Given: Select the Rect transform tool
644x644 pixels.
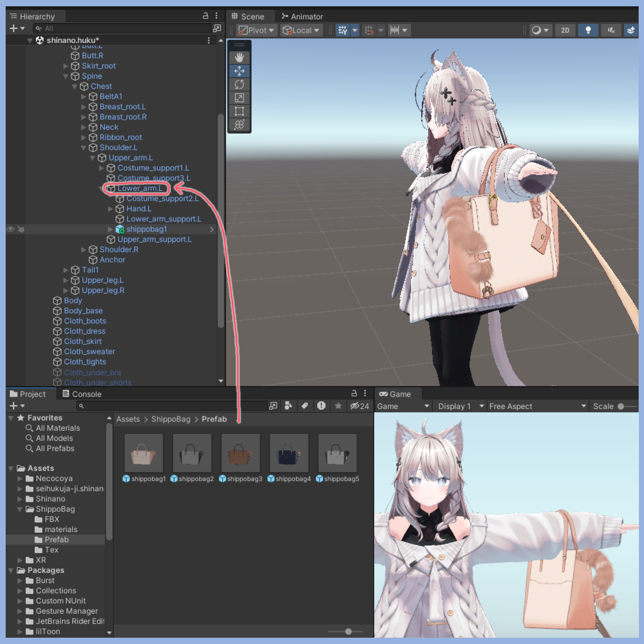Looking at the screenshot, I should 239,111.
